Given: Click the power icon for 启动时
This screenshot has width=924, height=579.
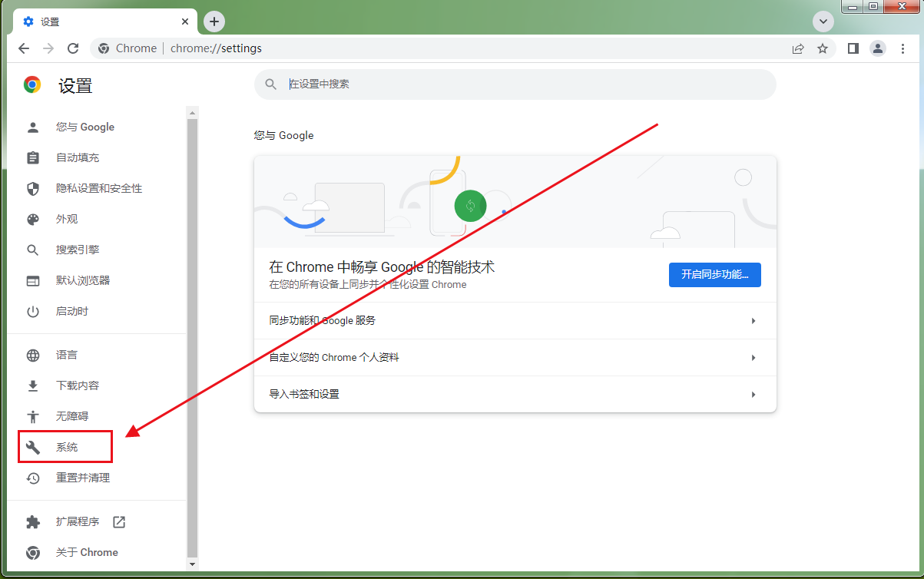Looking at the screenshot, I should tap(32, 311).
